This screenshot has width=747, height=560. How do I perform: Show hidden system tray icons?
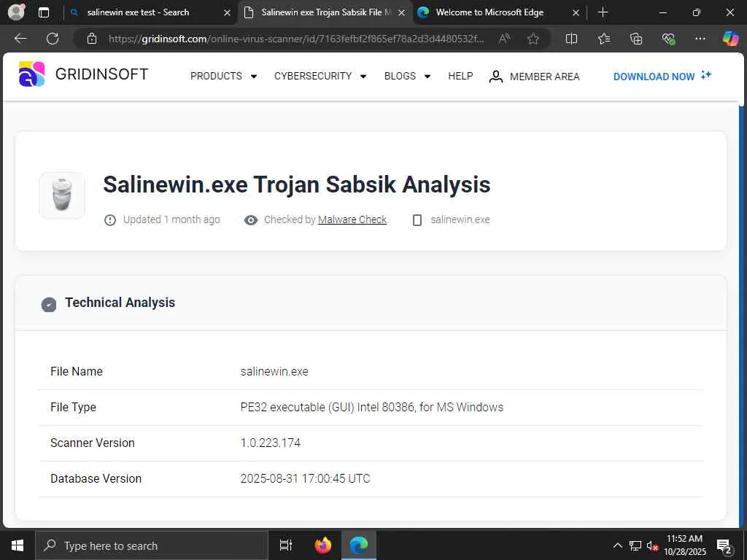pyautogui.click(x=617, y=545)
